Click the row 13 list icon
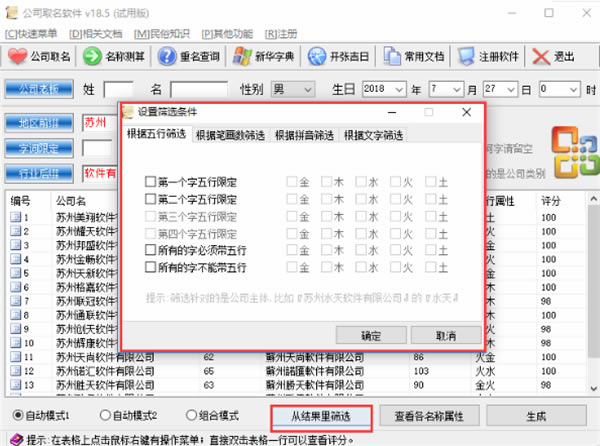Screen dimensions: 600x446 (x=15, y=384)
